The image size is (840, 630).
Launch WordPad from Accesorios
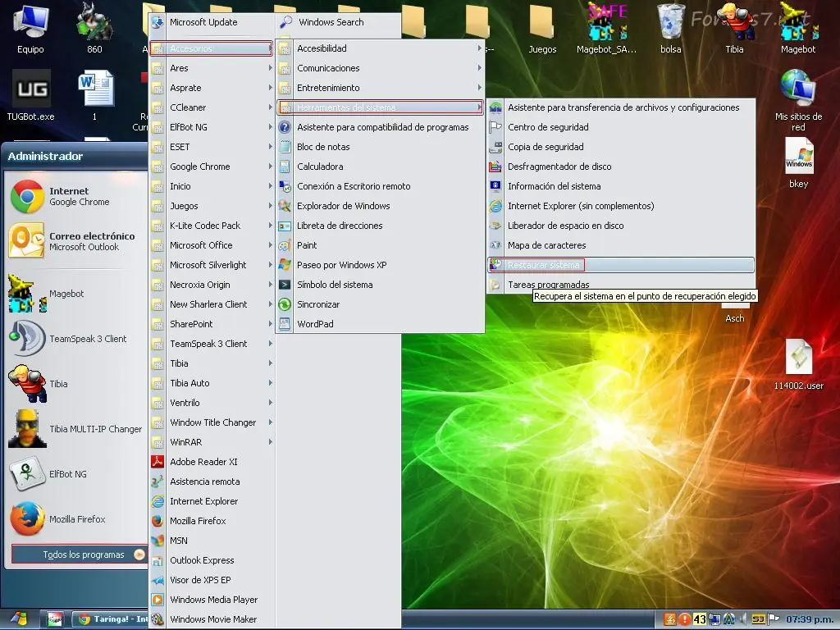click(x=380, y=323)
